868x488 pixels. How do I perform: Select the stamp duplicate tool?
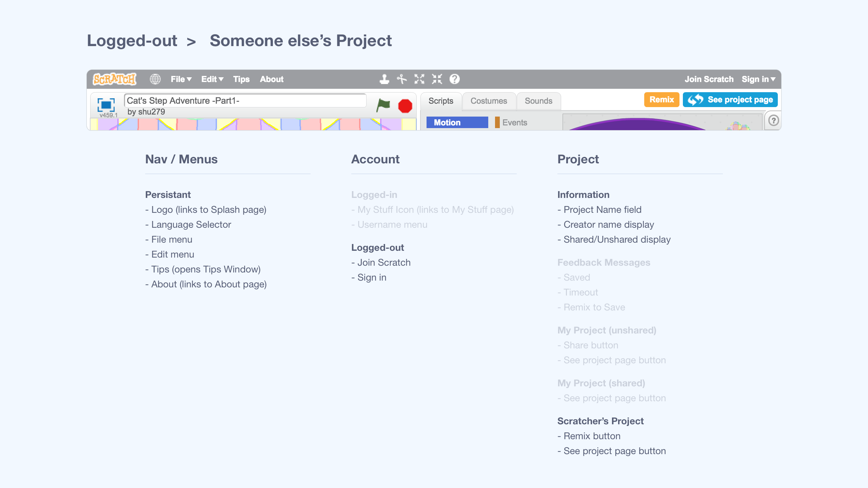click(x=384, y=79)
